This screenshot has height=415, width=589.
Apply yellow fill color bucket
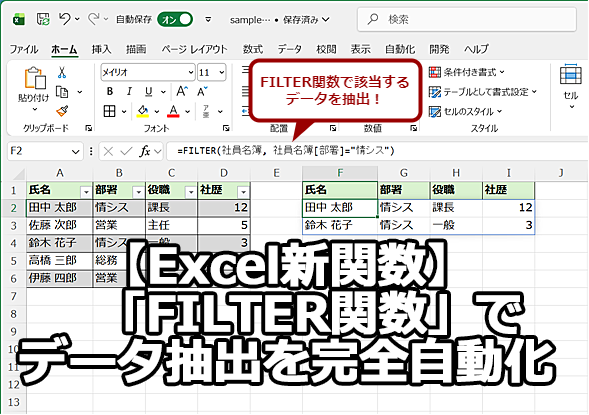click(x=143, y=111)
